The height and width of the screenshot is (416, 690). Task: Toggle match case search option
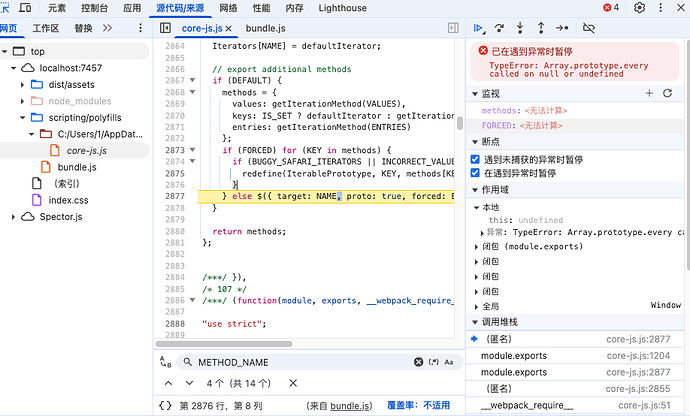pyautogui.click(x=448, y=362)
